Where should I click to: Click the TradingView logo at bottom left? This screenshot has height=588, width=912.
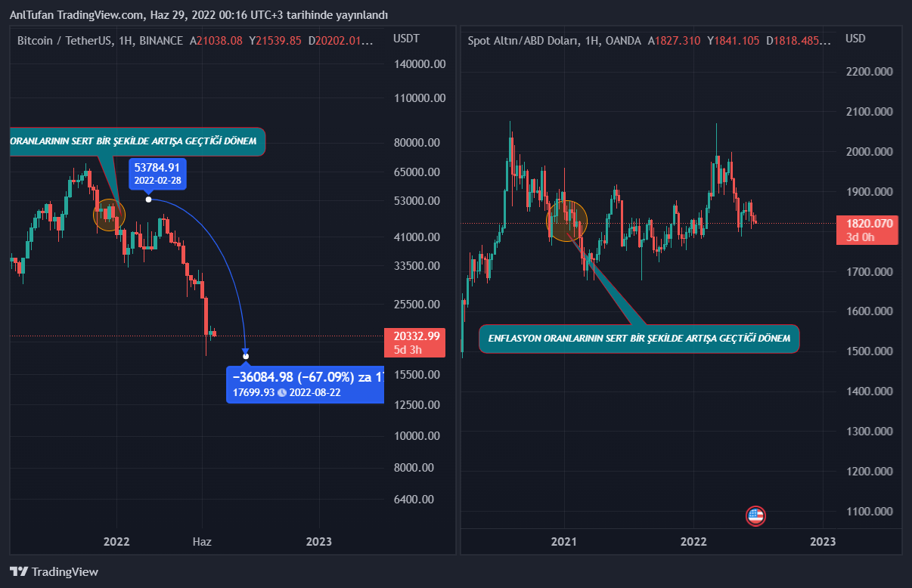tap(54, 571)
